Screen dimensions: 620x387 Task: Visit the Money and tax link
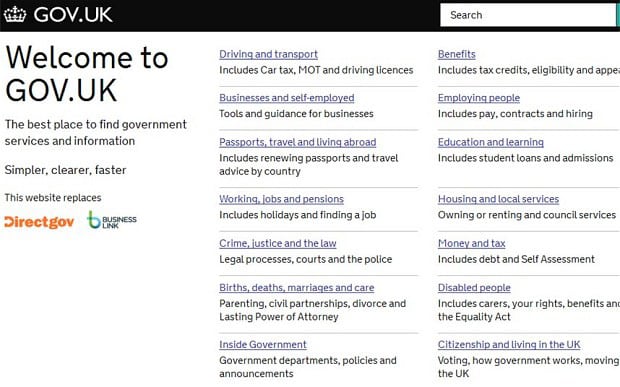(x=472, y=243)
